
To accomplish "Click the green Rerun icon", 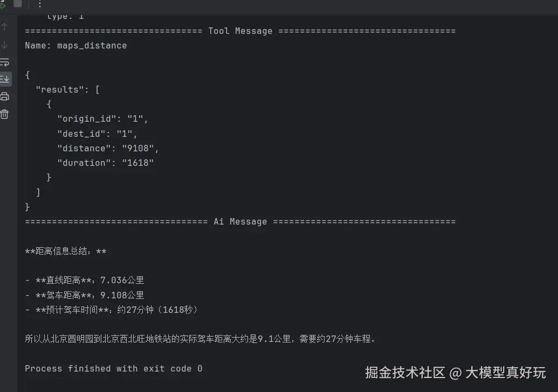I will point(3,4).
